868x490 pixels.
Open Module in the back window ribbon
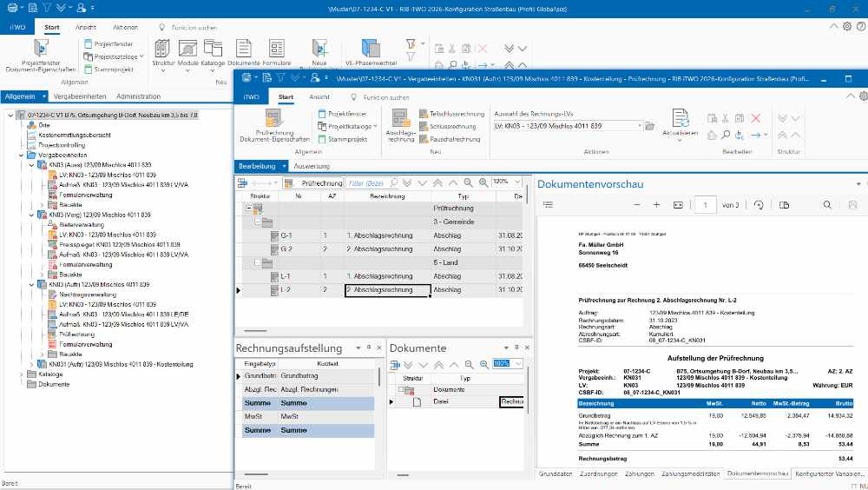click(x=187, y=53)
